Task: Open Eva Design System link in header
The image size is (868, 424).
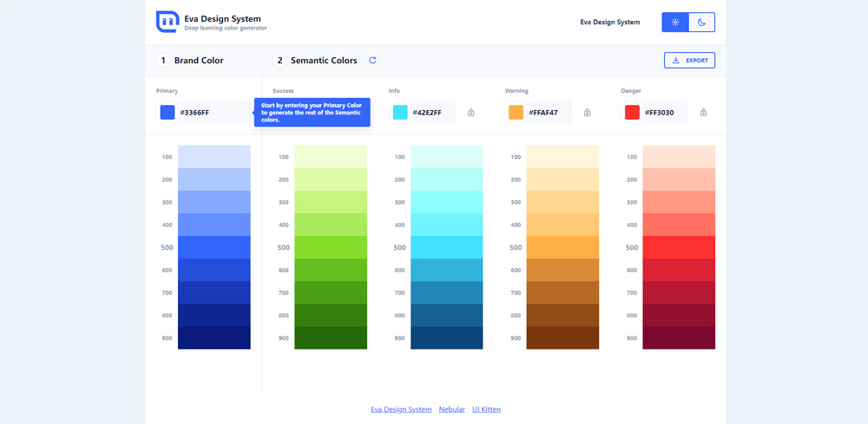Action: pyautogui.click(x=610, y=23)
